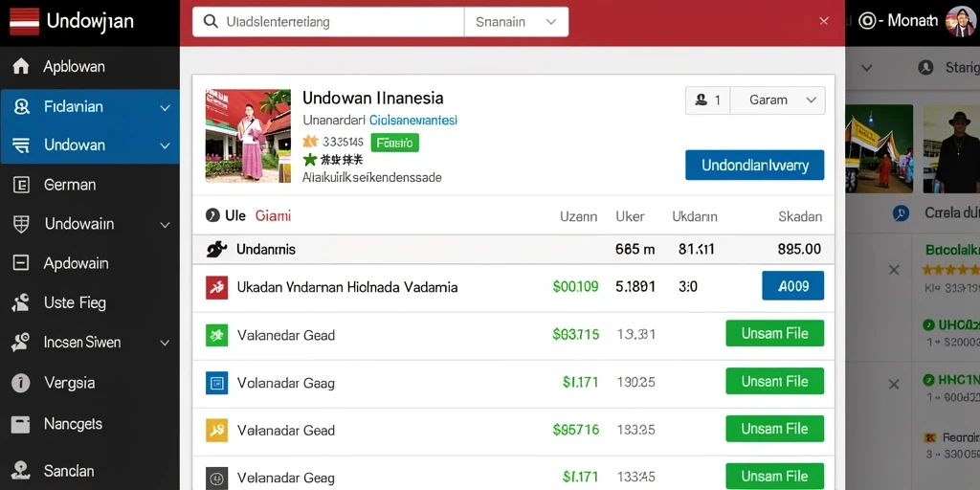Dismiss the Bdcolalk background item
The image size is (980, 490).
point(894,270)
